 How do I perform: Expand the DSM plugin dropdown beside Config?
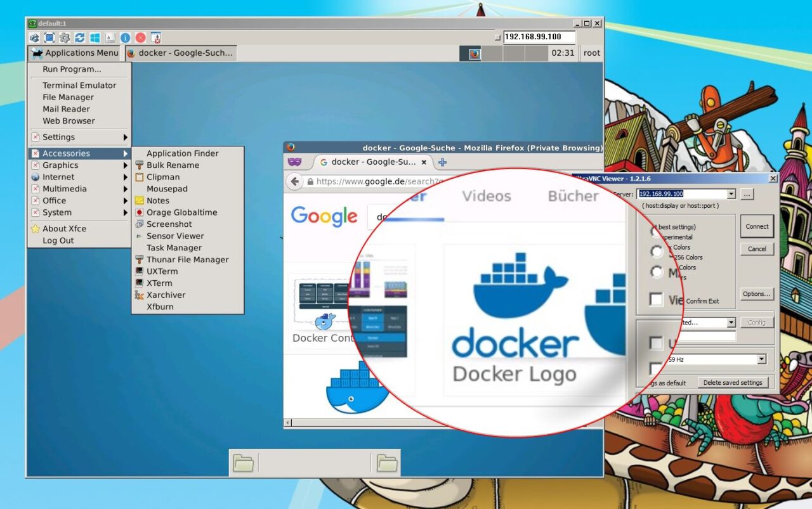point(731,323)
